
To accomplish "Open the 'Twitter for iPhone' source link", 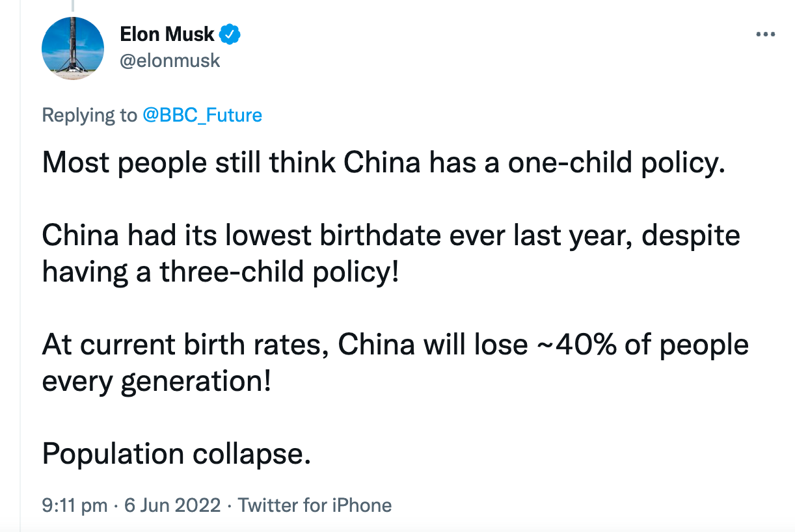I will click(x=315, y=505).
